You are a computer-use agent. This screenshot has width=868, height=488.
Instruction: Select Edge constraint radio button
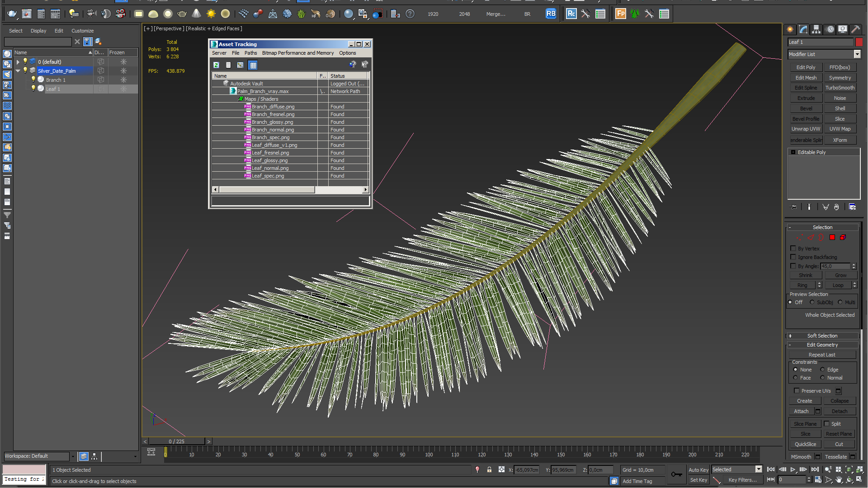coord(823,370)
